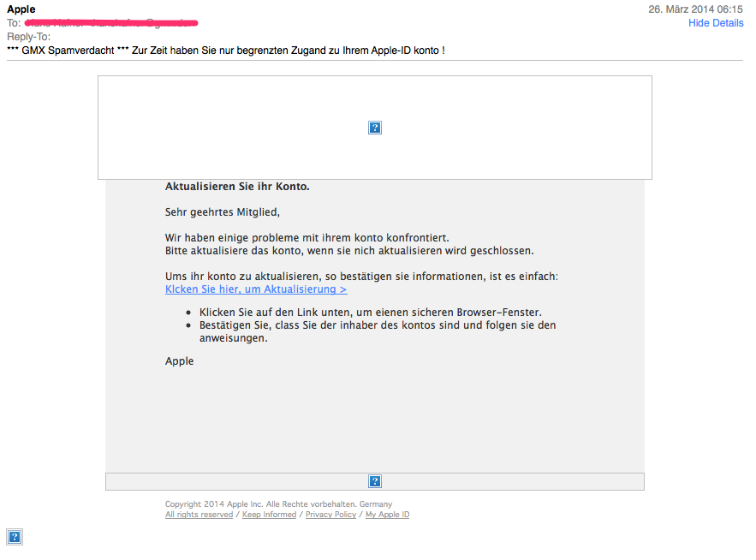Open the Privacy Policy footer link
756x560 pixels.
[x=330, y=515]
